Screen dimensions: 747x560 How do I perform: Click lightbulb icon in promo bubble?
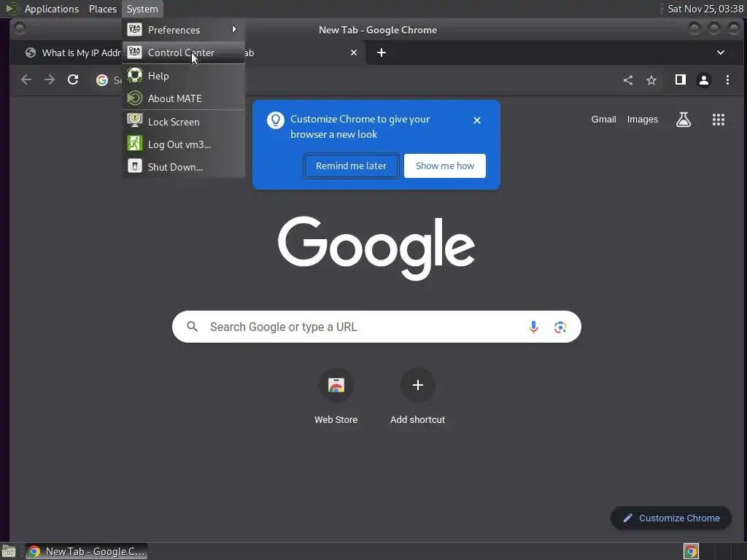pyautogui.click(x=275, y=120)
